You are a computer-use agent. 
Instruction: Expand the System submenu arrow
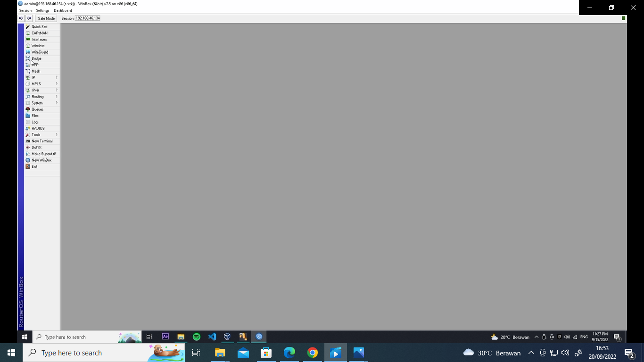click(x=57, y=103)
